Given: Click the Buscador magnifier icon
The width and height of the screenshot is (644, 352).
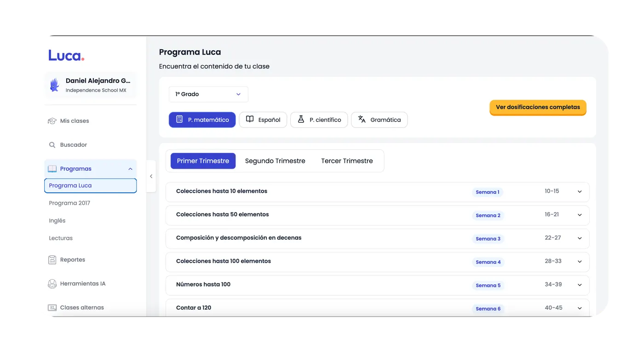Looking at the screenshot, I should pos(52,145).
